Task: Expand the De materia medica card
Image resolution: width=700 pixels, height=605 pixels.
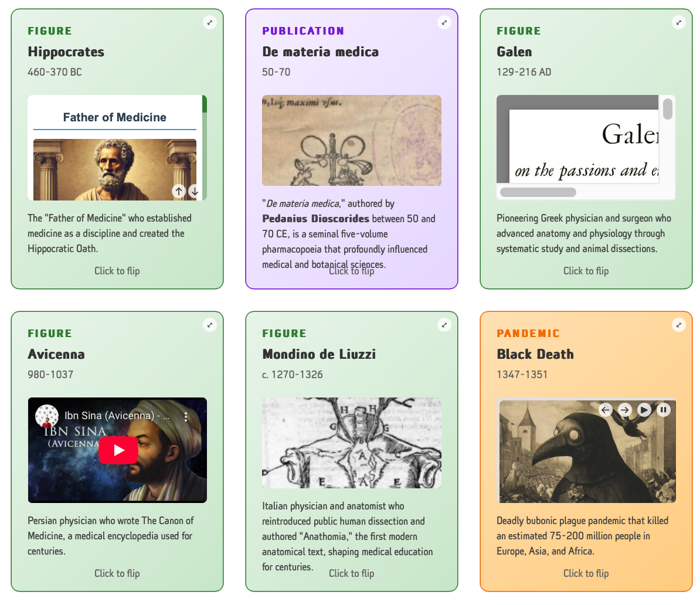Action: [444, 22]
